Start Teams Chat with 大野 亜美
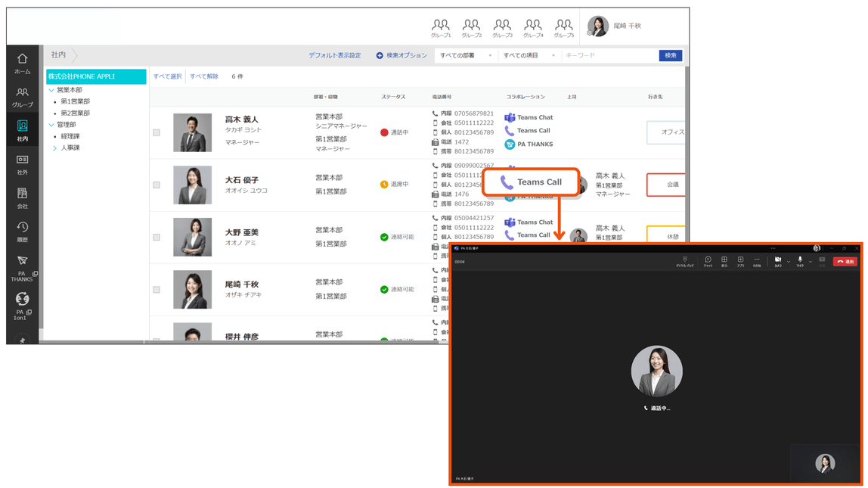 tap(529, 222)
